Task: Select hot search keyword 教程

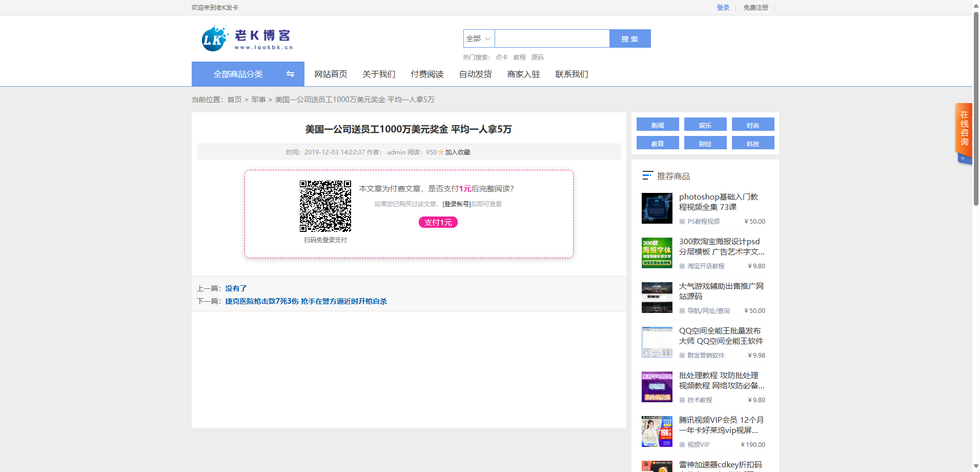Action: (x=520, y=57)
